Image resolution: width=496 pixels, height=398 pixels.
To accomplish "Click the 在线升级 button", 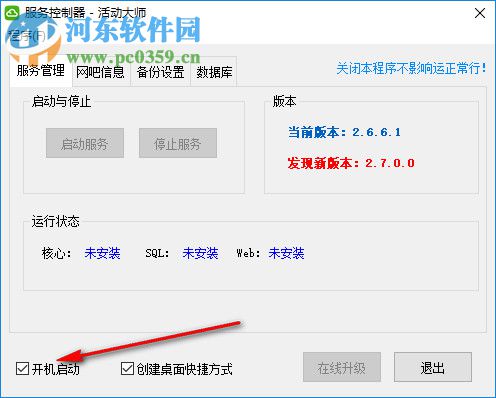I will 342,367.
